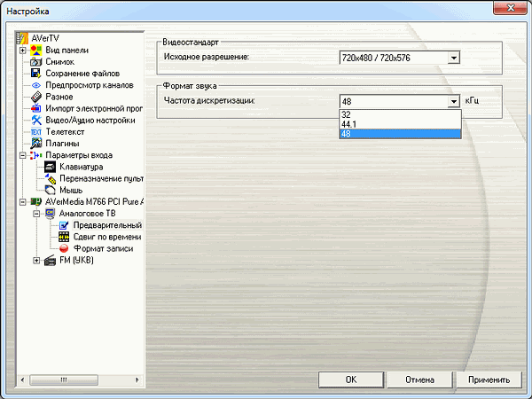Image resolution: width=532 pixels, height=399 pixels.
Task: Click the Отмена button
Action: [x=420, y=379]
